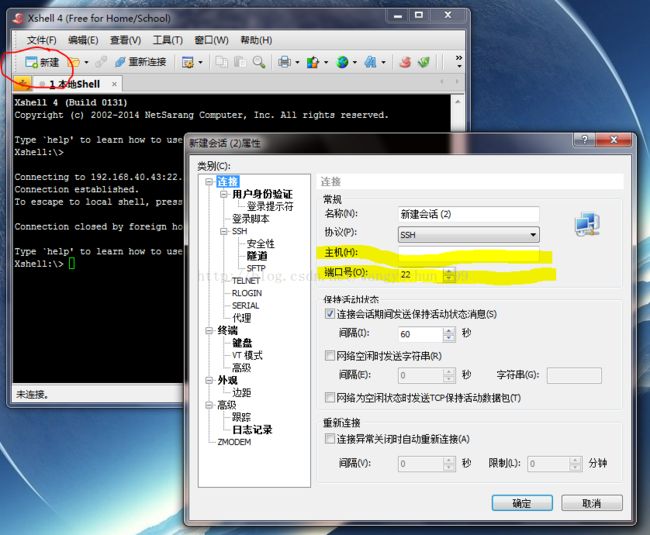Click the toolbar overflow chevron arrows
Screen dimensions: 650x535
(458, 58)
